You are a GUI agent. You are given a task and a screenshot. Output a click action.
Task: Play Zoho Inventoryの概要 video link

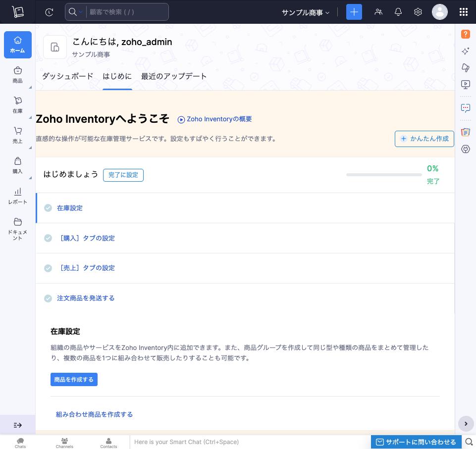(214, 119)
